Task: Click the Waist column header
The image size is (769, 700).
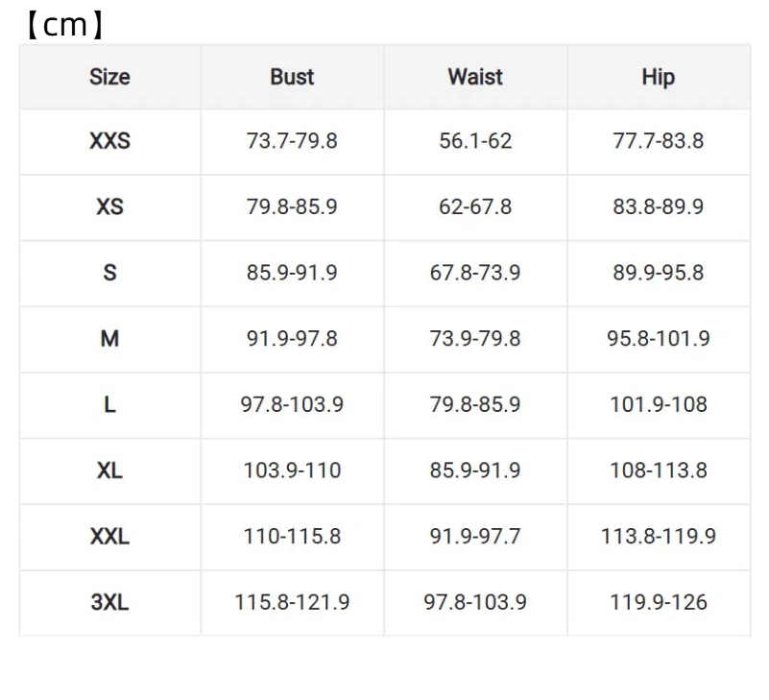Action: coord(475,77)
